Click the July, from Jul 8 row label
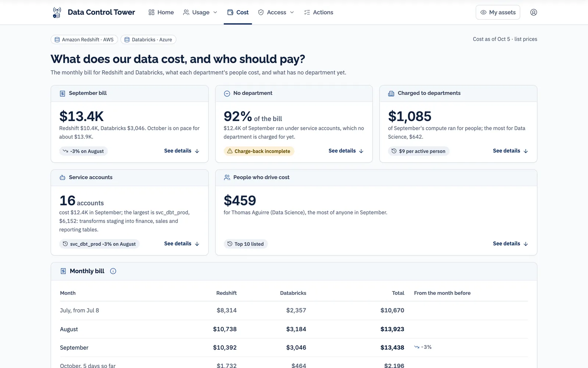The image size is (588, 368). pos(79,310)
